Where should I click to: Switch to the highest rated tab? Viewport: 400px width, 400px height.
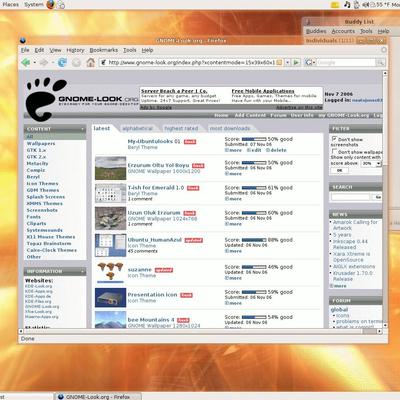181,128
